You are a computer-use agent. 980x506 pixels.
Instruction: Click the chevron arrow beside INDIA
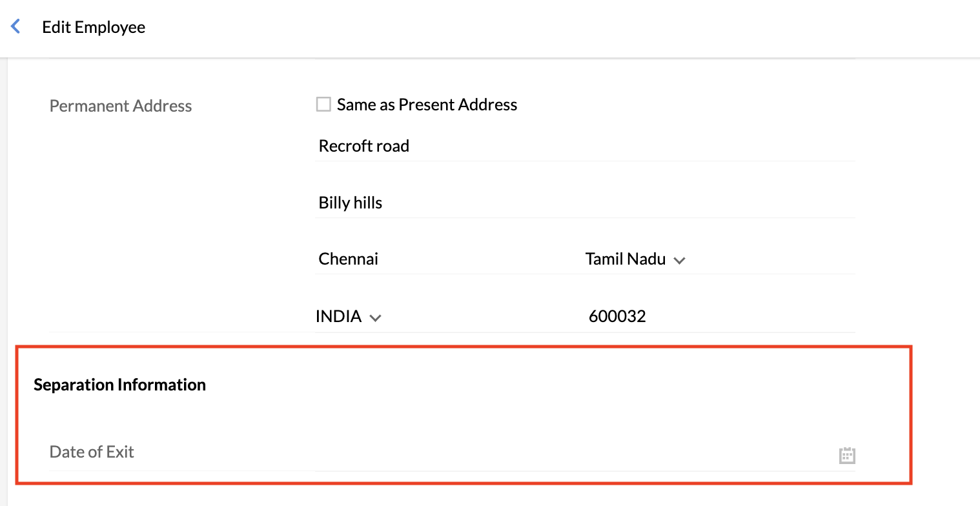(x=375, y=318)
